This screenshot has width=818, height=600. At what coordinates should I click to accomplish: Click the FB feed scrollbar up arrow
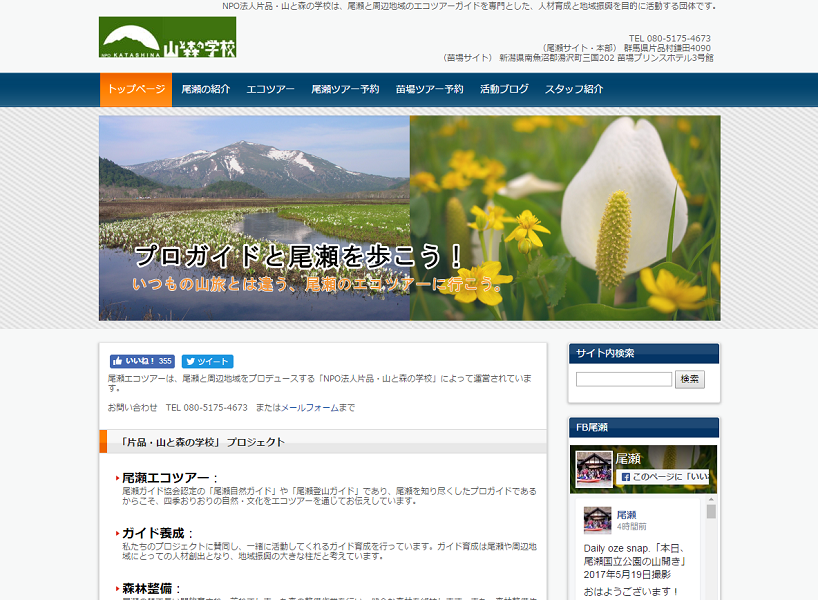711,500
